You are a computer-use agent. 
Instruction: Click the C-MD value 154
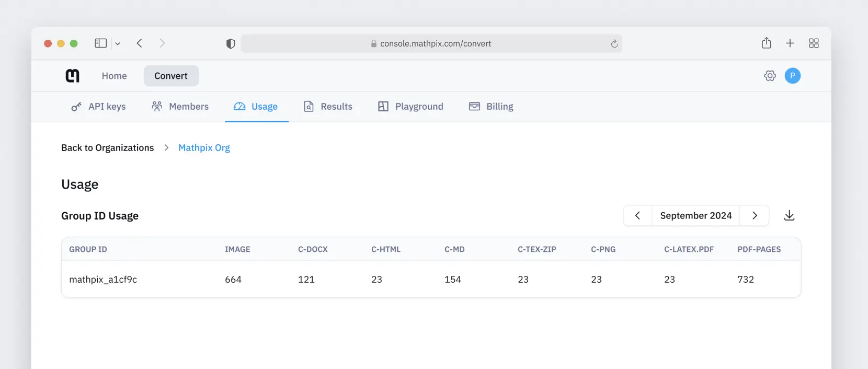[453, 280]
